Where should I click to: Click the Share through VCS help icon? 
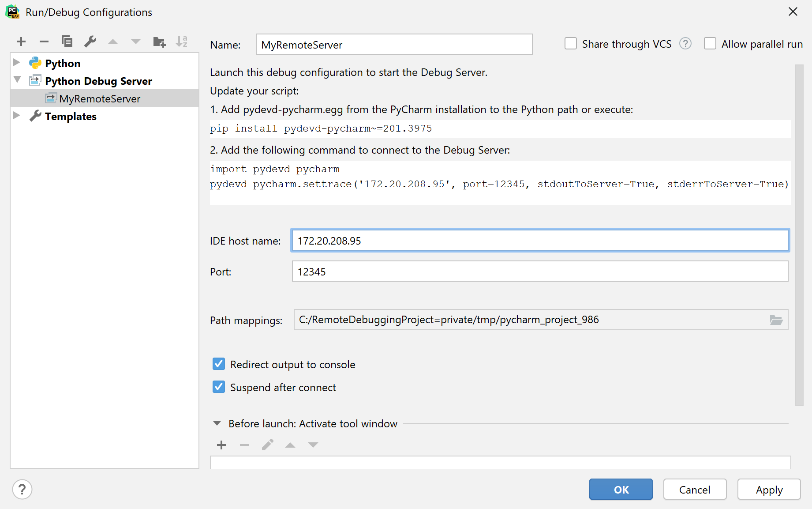pyautogui.click(x=685, y=43)
